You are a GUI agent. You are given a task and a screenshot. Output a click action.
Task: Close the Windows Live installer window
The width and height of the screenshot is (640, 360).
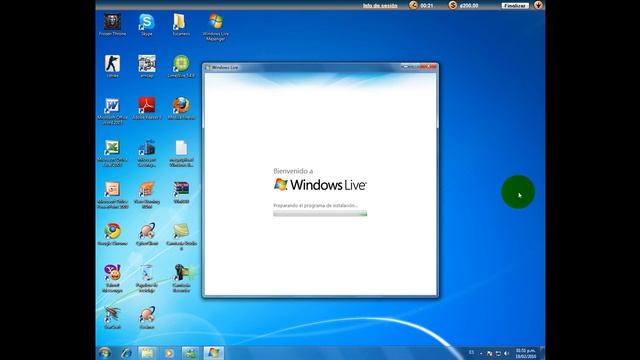click(429, 67)
